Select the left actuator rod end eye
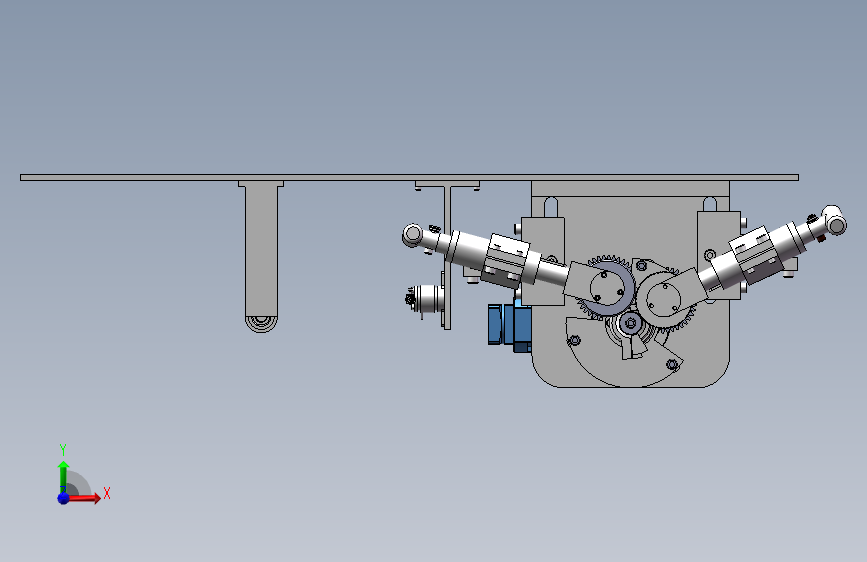The image size is (867, 562). pyautogui.click(x=412, y=235)
